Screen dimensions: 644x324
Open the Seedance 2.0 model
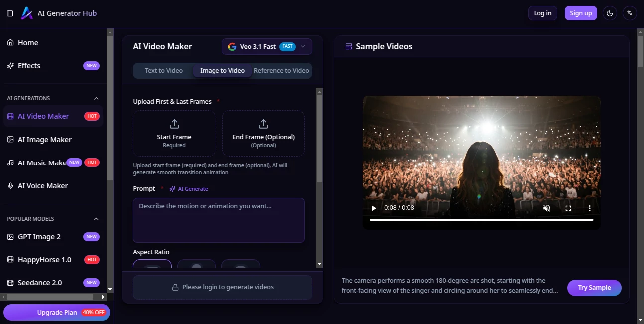(53, 283)
